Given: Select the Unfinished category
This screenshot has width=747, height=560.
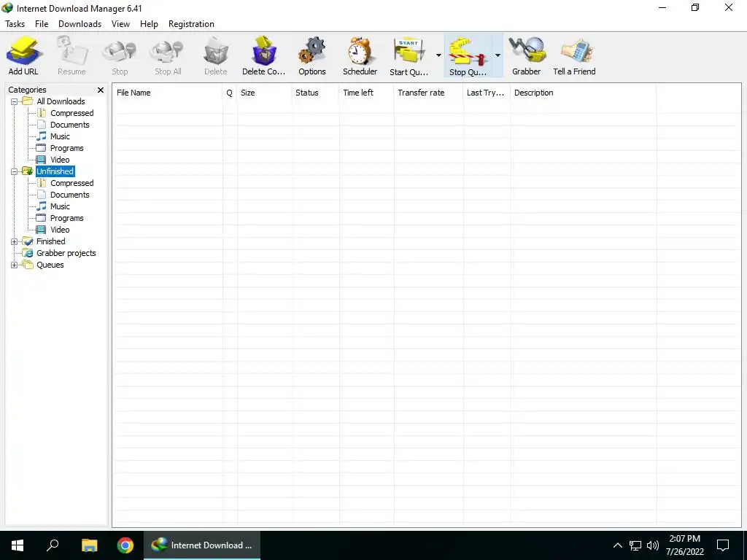Looking at the screenshot, I should 55,171.
